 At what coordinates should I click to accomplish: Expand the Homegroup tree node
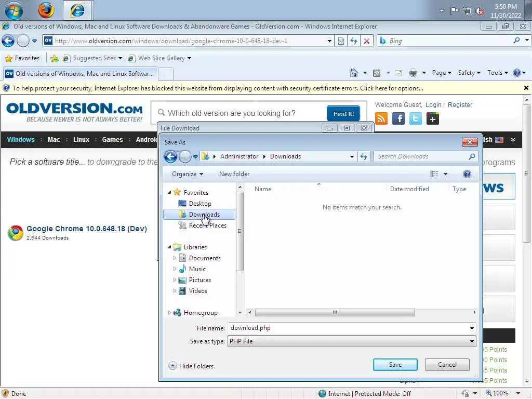coord(169,312)
